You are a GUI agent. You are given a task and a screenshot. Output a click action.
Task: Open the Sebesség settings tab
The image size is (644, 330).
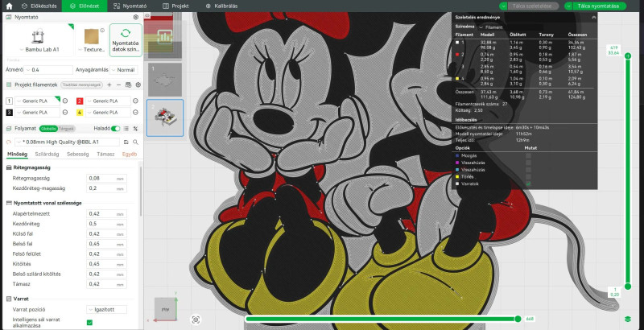click(77, 154)
